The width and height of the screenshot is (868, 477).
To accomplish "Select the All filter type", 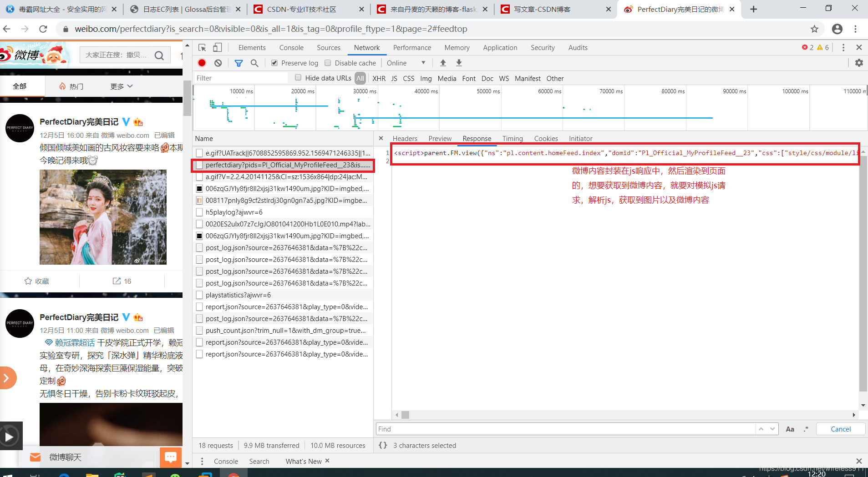I will tap(360, 78).
